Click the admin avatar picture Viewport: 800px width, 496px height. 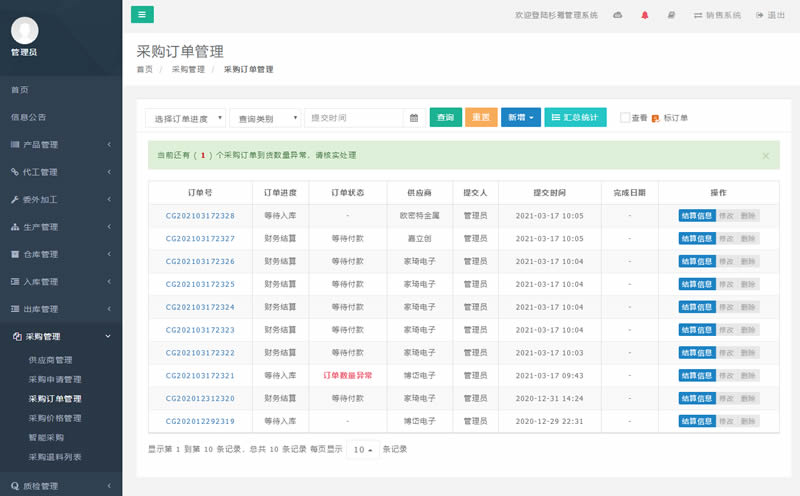point(24,31)
